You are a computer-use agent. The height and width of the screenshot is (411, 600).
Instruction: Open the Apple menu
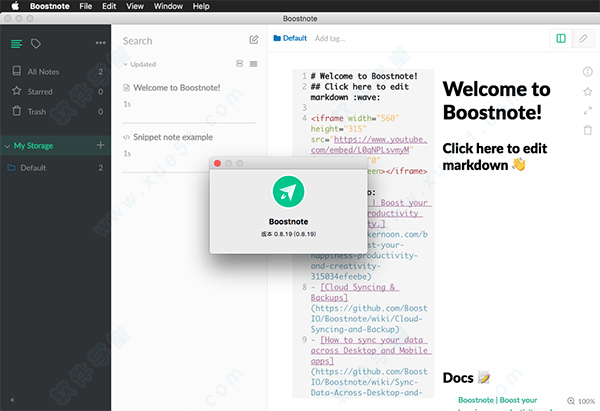pos(15,6)
